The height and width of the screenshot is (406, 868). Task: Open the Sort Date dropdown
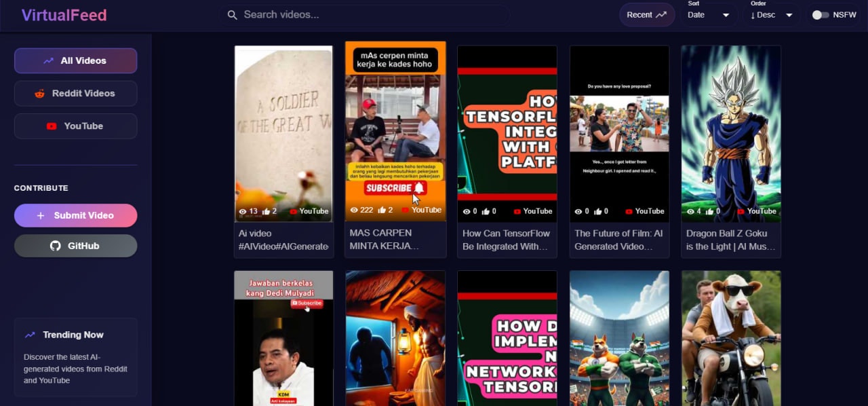coord(709,15)
